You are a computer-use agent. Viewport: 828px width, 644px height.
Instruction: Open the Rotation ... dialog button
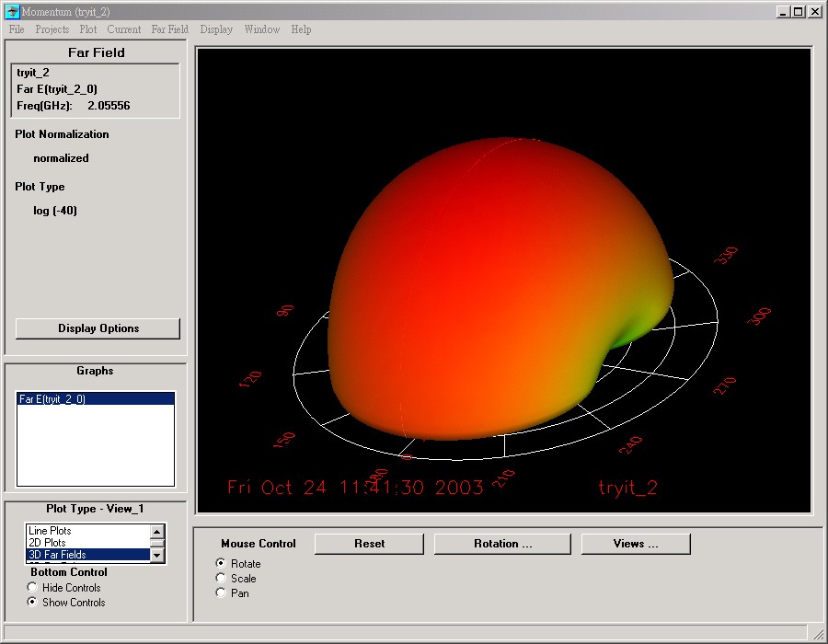coord(502,544)
